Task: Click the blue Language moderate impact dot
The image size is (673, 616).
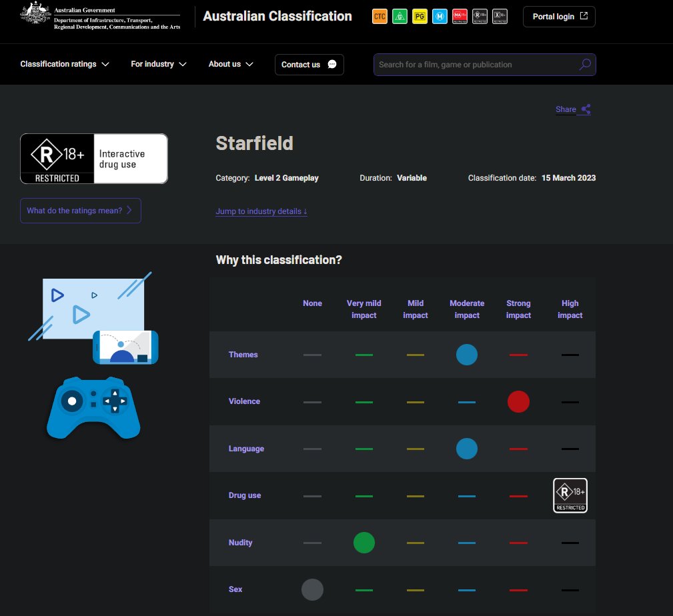Action: click(x=466, y=449)
